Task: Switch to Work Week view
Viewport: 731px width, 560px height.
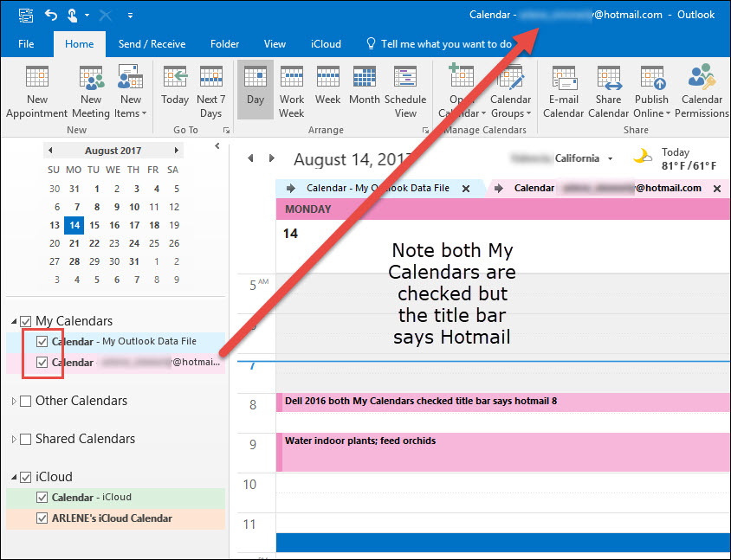Action: coord(292,93)
